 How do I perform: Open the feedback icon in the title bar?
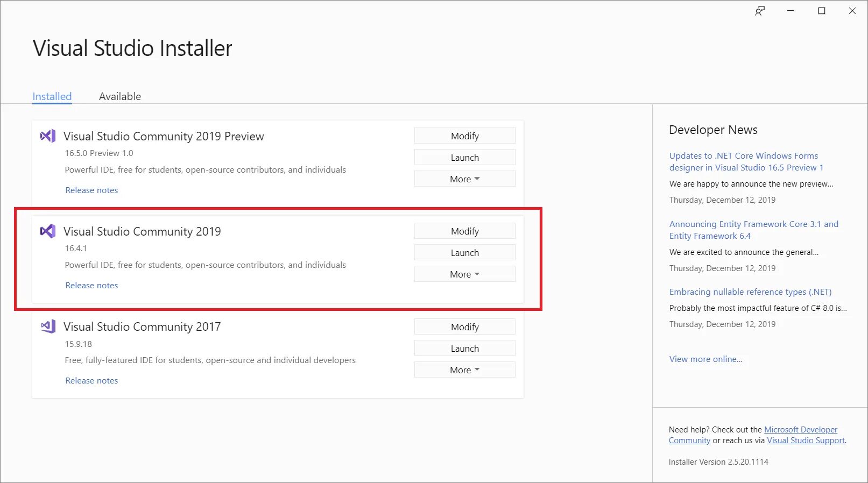click(760, 11)
